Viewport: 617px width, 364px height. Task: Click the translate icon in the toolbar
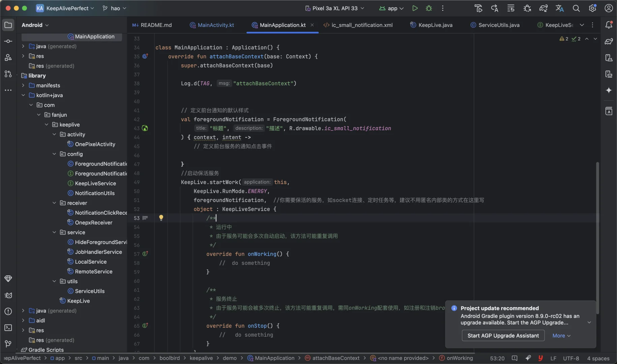[560, 8]
